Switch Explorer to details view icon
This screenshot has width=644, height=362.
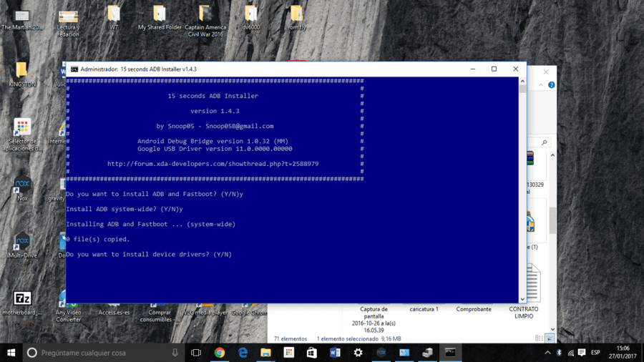pos(539,338)
